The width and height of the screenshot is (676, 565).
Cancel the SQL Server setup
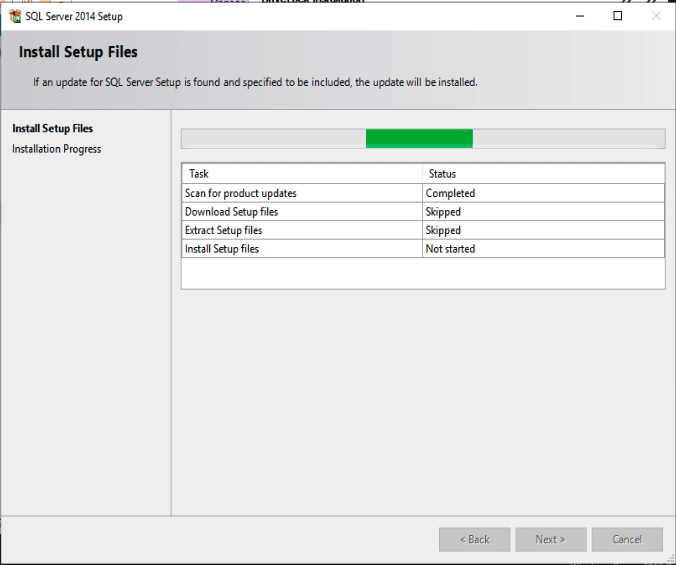[627, 539]
